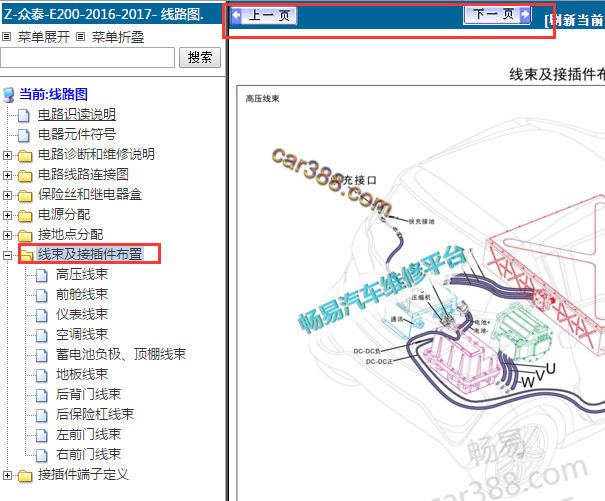Select 接地点分配 folder label
Viewport: 605px width, 501px height.
pos(70,234)
